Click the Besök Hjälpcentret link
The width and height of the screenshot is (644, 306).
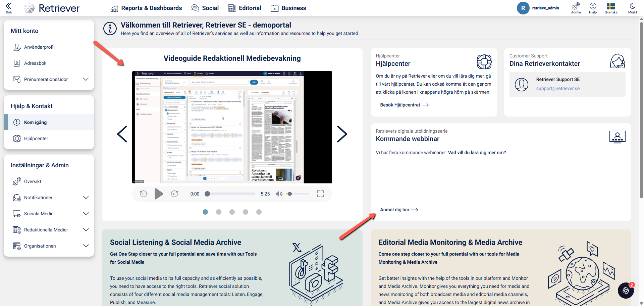405,105
